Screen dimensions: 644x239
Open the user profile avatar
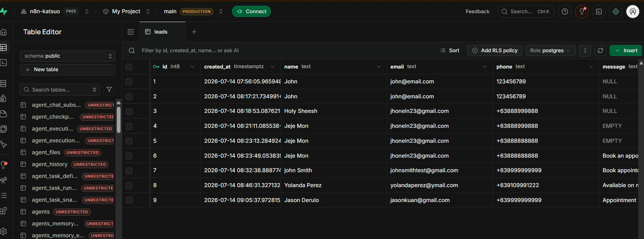[633, 12]
